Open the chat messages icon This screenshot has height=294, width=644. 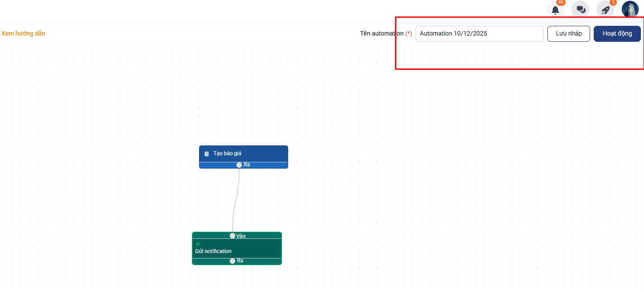[x=580, y=10]
